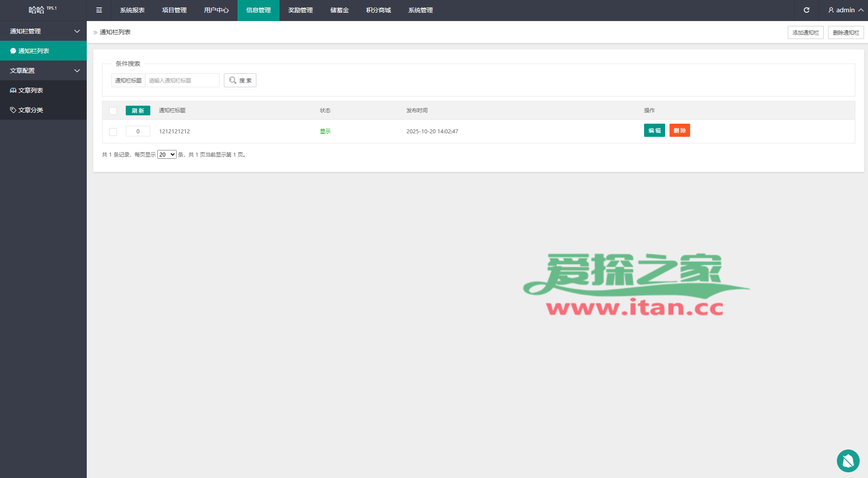Open the per-page count dropdown showing 20

pyautogui.click(x=167, y=154)
